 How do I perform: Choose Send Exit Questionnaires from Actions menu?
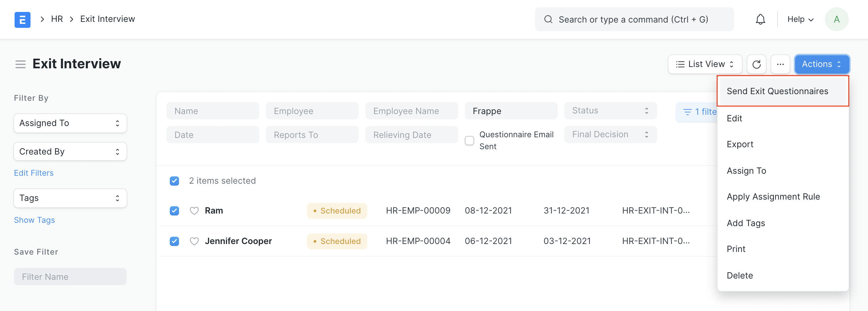(x=777, y=91)
